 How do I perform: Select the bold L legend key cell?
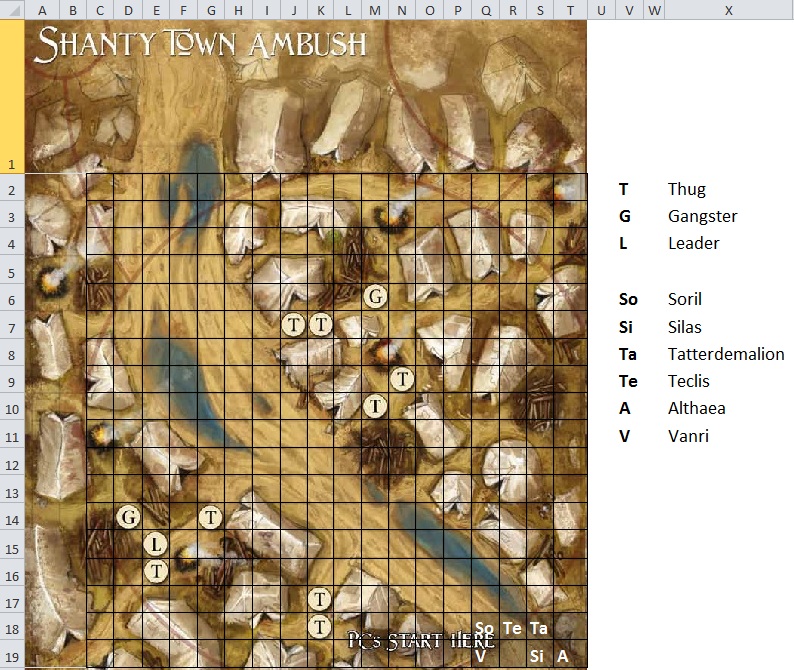pos(623,243)
